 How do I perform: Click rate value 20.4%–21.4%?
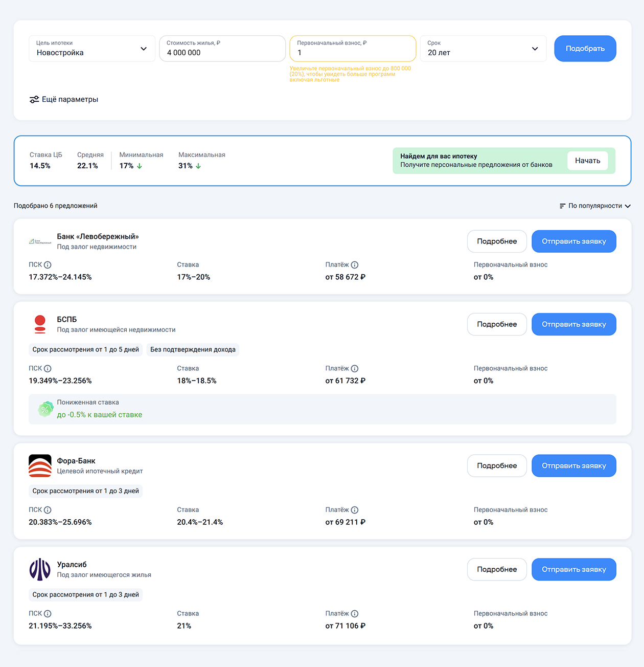pyautogui.click(x=200, y=522)
